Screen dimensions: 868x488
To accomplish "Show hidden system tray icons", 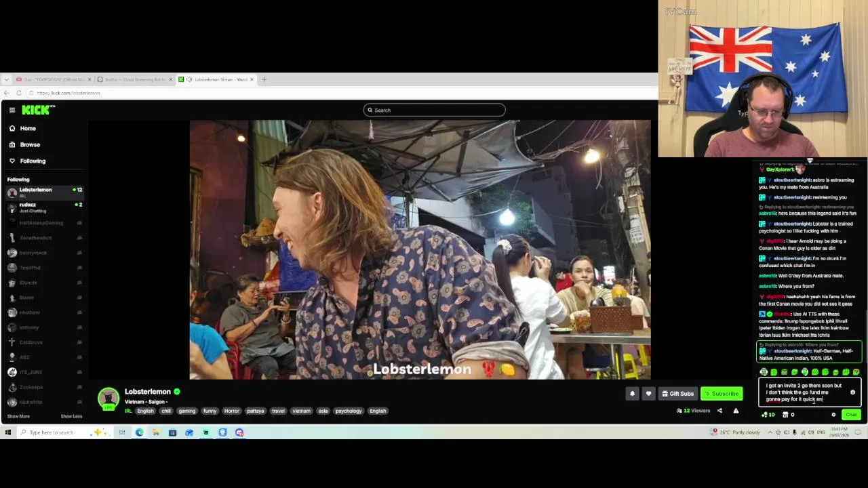I will (x=770, y=432).
